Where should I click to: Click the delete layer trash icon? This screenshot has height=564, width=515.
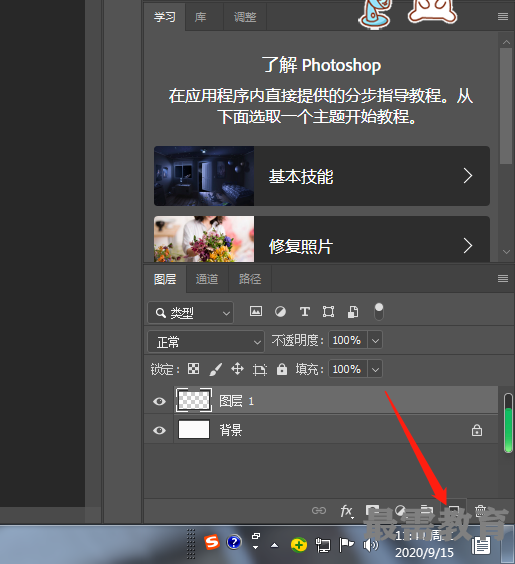point(480,511)
